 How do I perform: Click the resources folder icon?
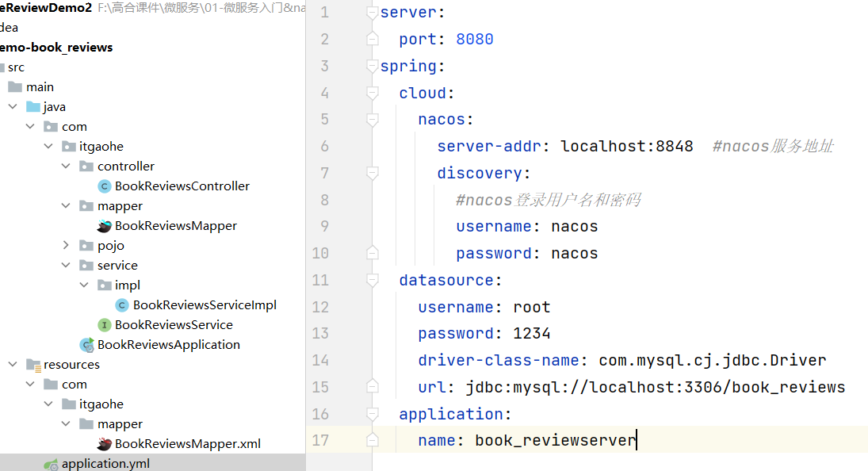click(x=34, y=365)
